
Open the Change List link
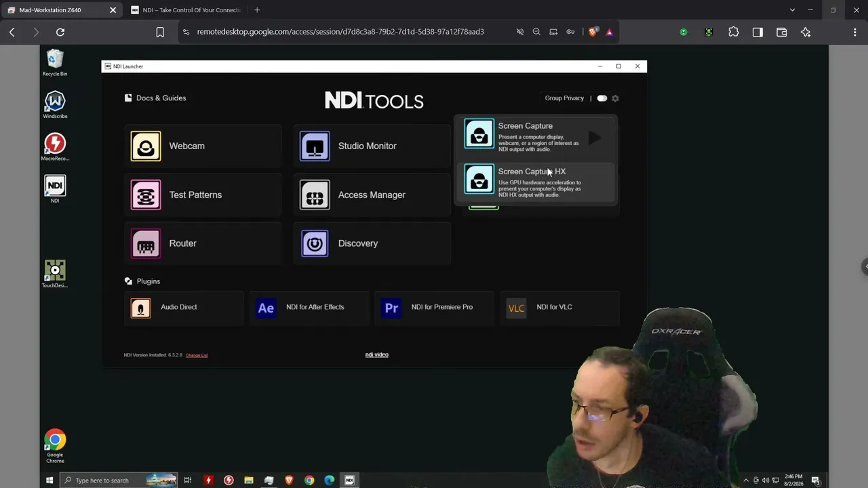197,355
